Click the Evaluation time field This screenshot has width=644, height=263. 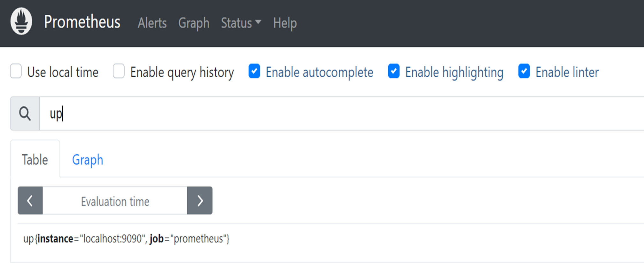pos(115,201)
